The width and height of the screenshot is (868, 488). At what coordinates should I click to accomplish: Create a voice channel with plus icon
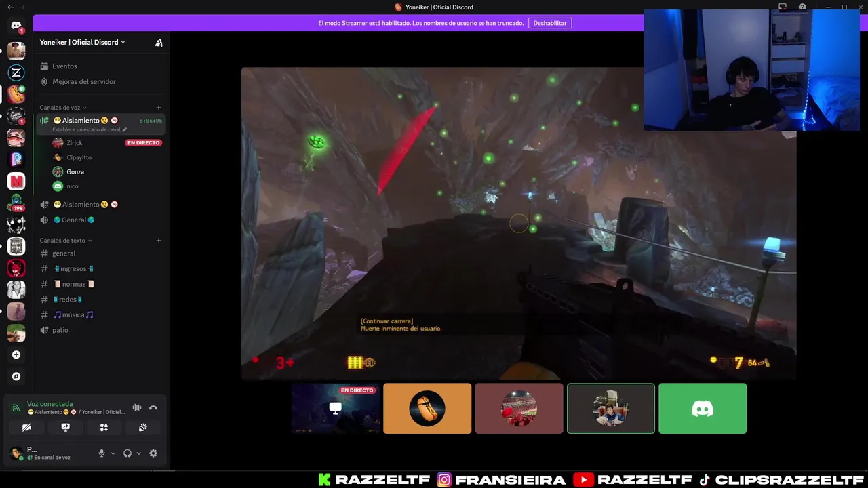point(159,108)
